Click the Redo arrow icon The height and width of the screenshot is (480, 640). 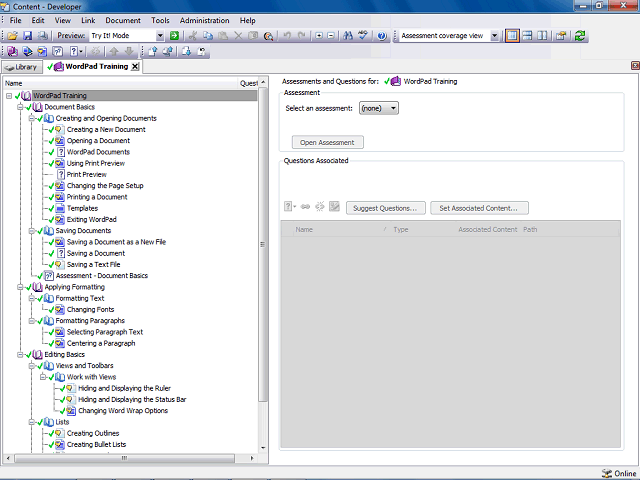pyautogui.click(x=302, y=36)
